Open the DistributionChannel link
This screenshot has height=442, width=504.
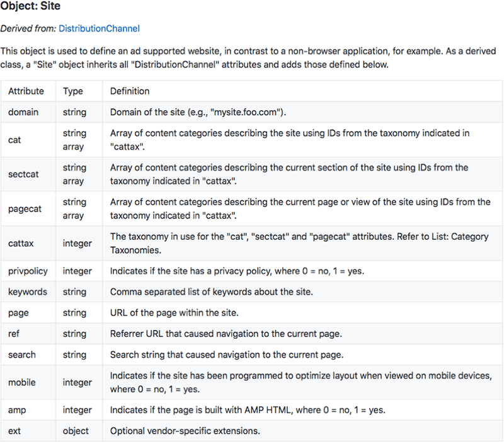click(99, 28)
